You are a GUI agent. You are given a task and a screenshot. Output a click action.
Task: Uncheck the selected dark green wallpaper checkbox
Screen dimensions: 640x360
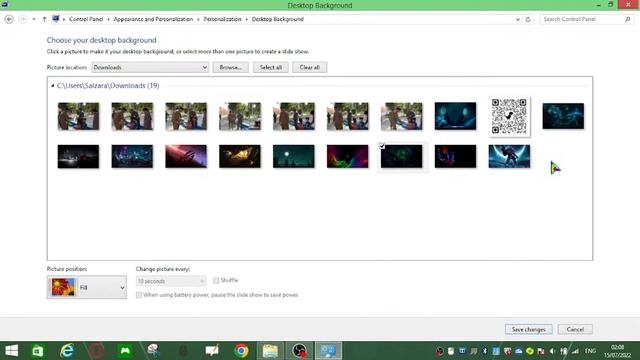tap(382, 145)
